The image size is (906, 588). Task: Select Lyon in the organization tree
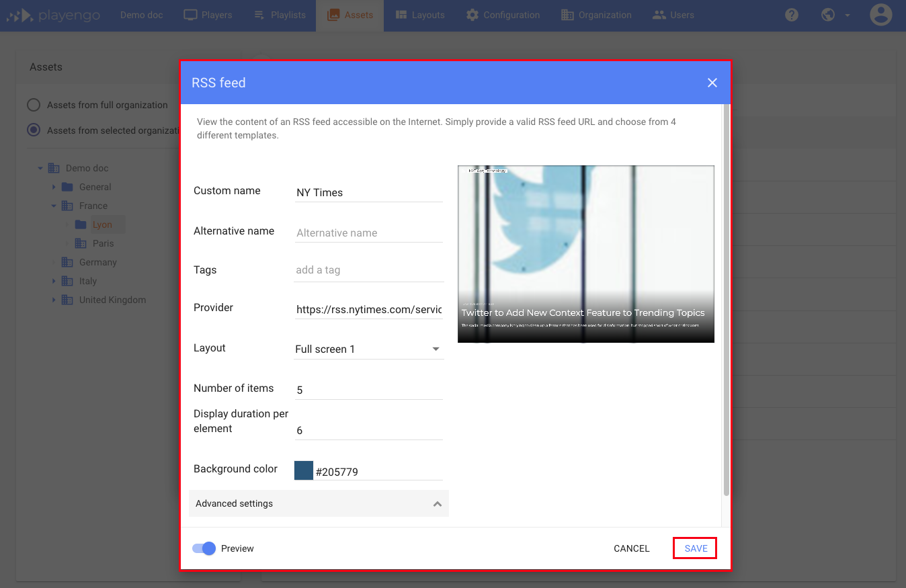tap(102, 224)
